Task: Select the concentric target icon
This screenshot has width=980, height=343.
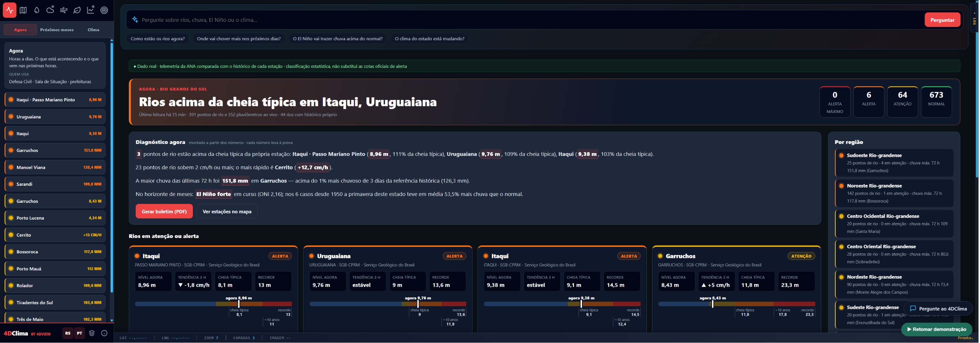Action: click(104, 10)
